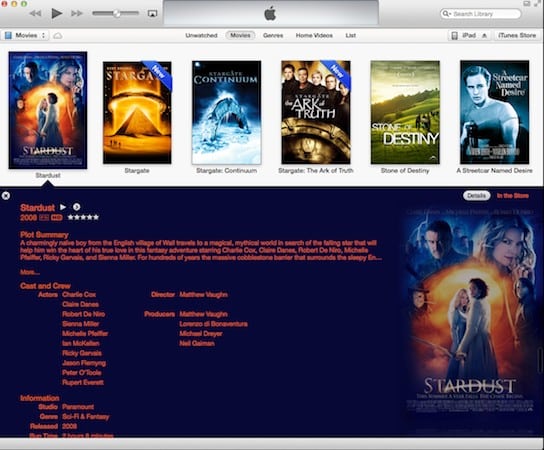Select the Details tab in info panel
Image resolution: width=544 pixels, height=450 pixels.
476,196
